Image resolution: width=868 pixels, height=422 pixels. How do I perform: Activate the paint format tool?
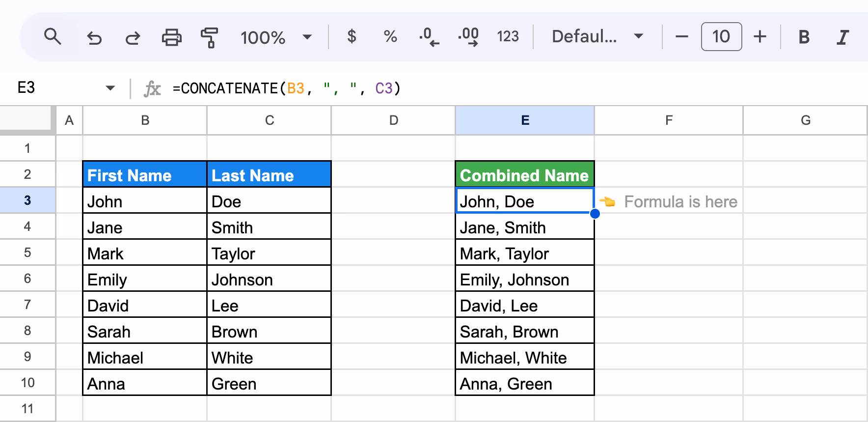click(210, 37)
